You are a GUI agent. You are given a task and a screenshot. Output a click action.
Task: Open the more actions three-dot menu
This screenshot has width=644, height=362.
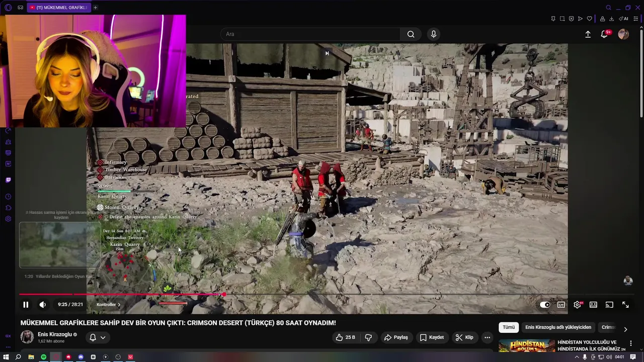point(487,337)
